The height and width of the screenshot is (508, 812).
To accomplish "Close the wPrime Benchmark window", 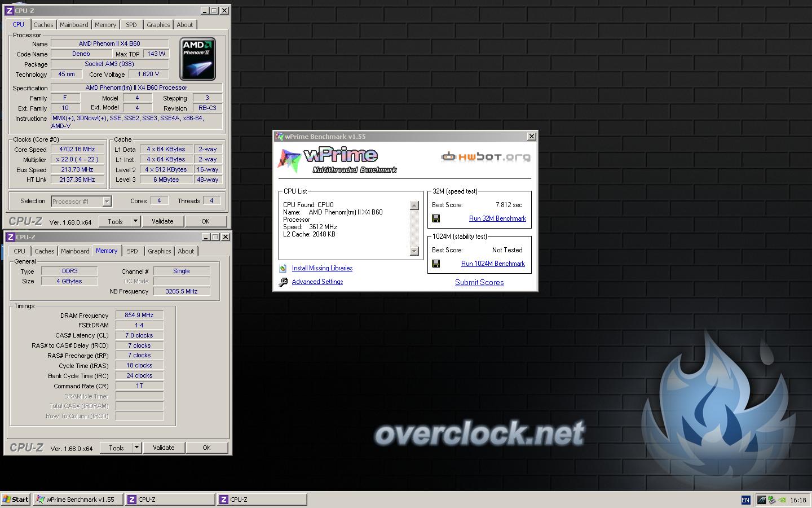I will (x=531, y=137).
